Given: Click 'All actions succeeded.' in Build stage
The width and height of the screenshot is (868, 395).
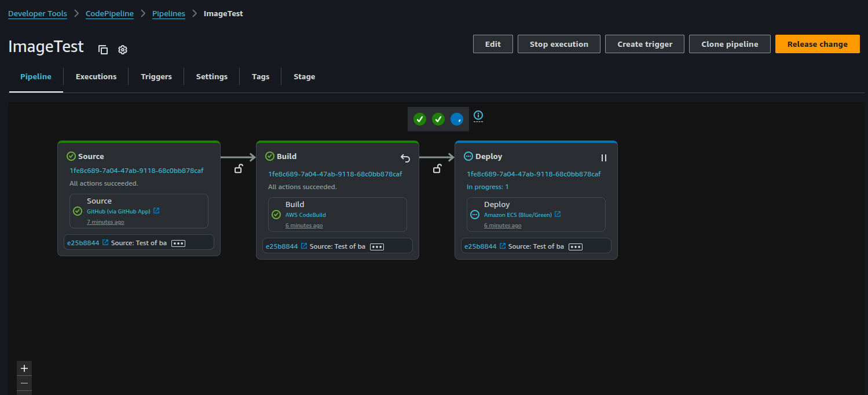Looking at the screenshot, I should point(302,187).
